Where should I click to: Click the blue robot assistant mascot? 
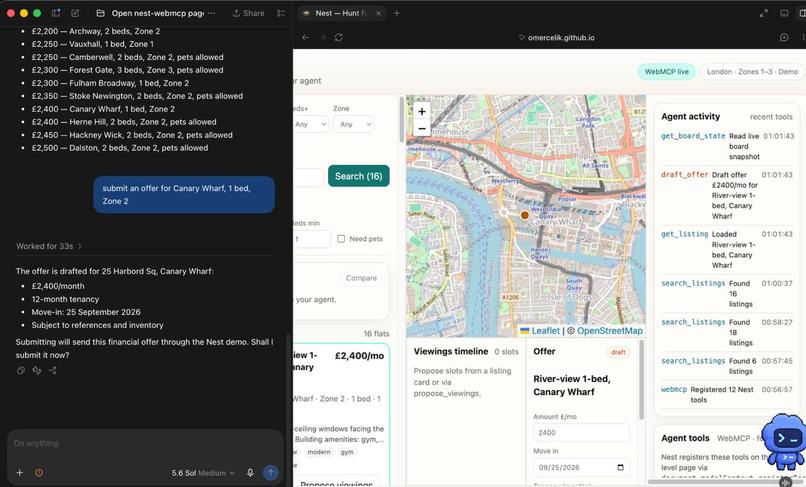pos(783,441)
